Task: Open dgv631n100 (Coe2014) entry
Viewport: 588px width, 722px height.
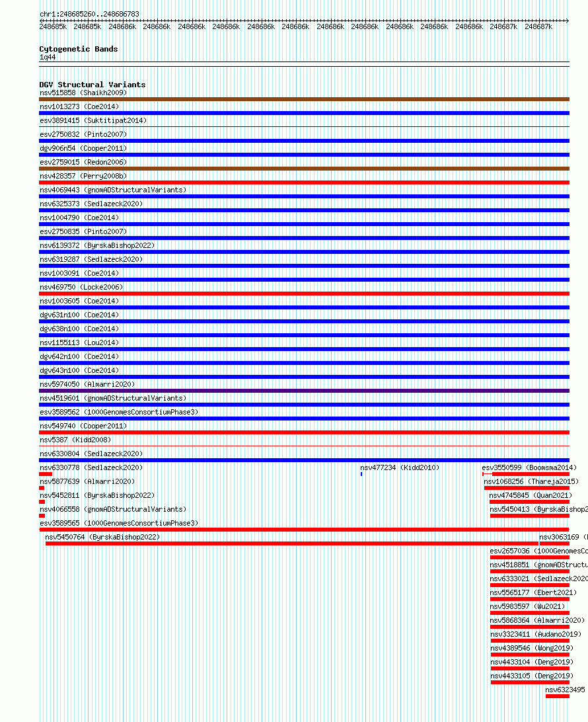Action: (79, 315)
